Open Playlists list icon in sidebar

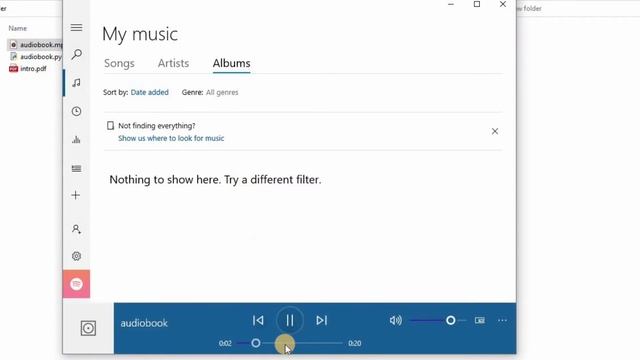point(76,168)
